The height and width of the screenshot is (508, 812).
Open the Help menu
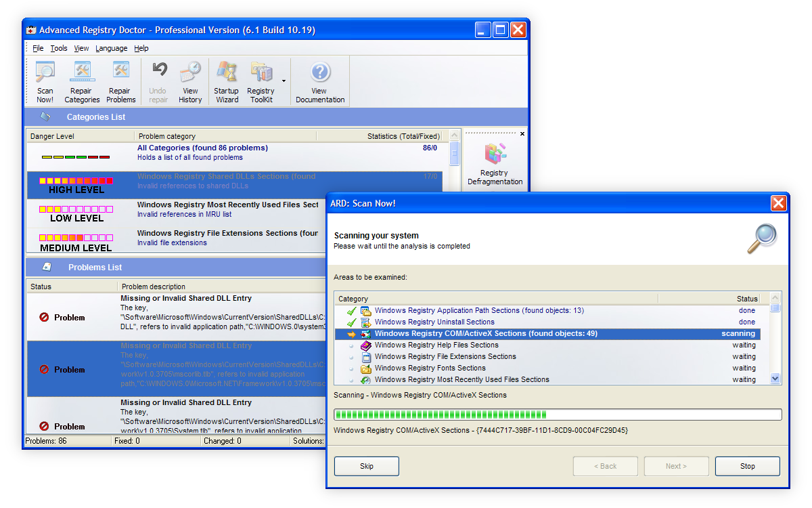pos(141,48)
